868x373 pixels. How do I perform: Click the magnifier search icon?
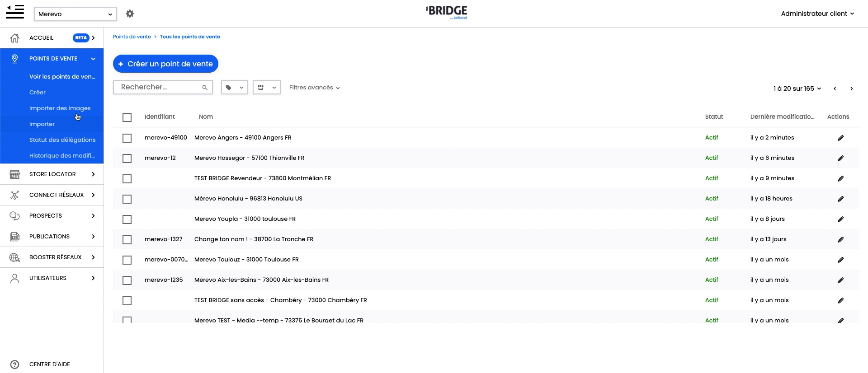(x=205, y=88)
